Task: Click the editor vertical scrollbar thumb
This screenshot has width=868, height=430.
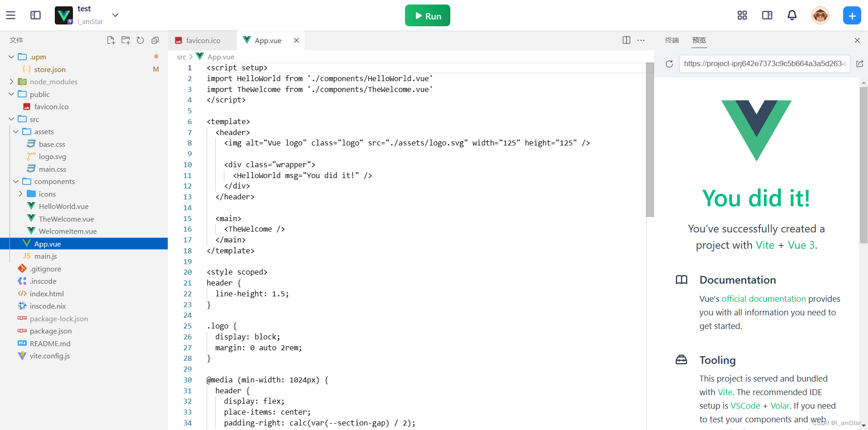Action: tap(650, 140)
